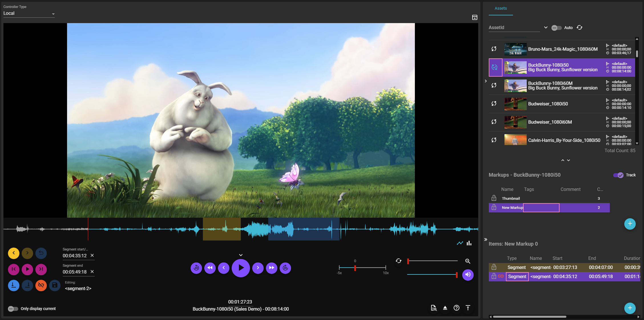Click the eject icon in bottom bar
The image size is (644, 320).
(445, 308)
